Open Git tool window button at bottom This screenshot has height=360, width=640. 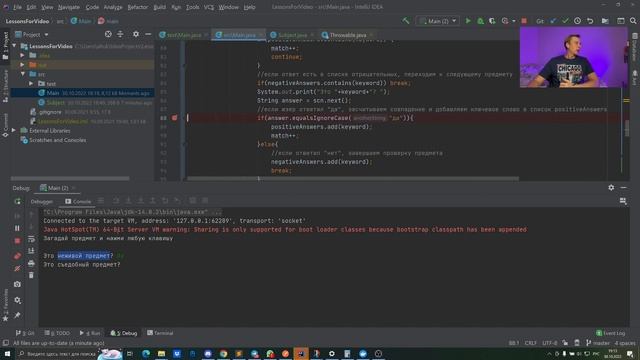(x=25, y=333)
